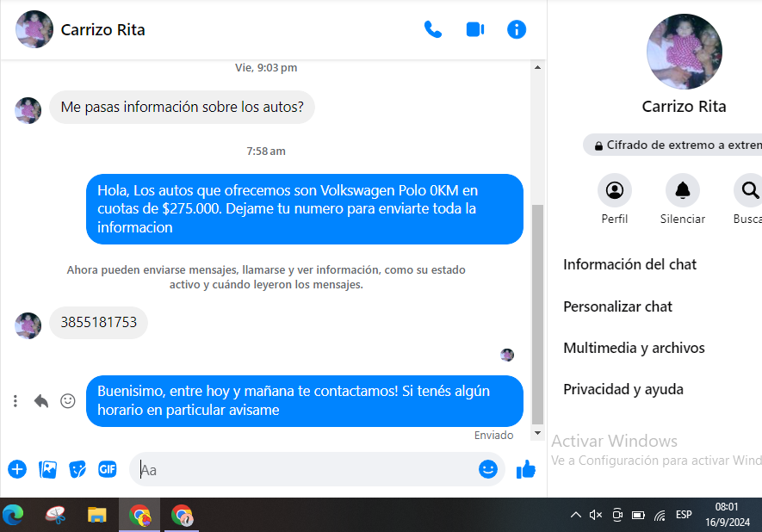The height and width of the screenshot is (532, 762).
Task: Reply to the last sent message
Action: 40,401
